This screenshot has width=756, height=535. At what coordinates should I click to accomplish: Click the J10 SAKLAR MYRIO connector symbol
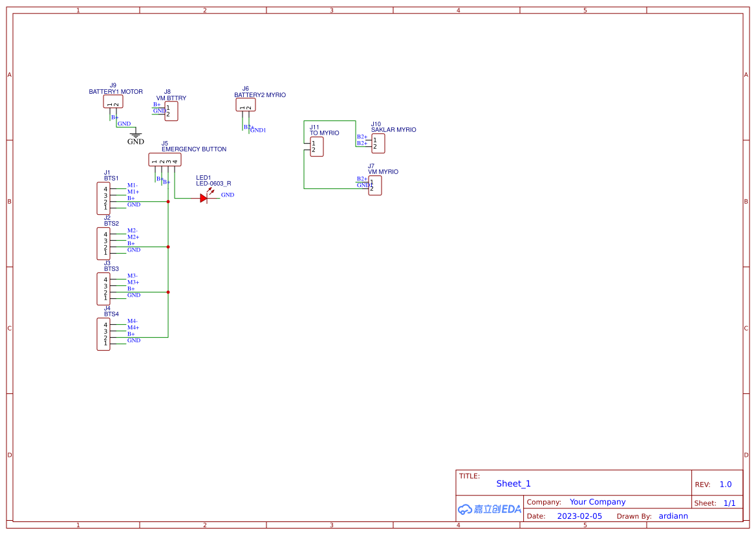coord(377,142)
